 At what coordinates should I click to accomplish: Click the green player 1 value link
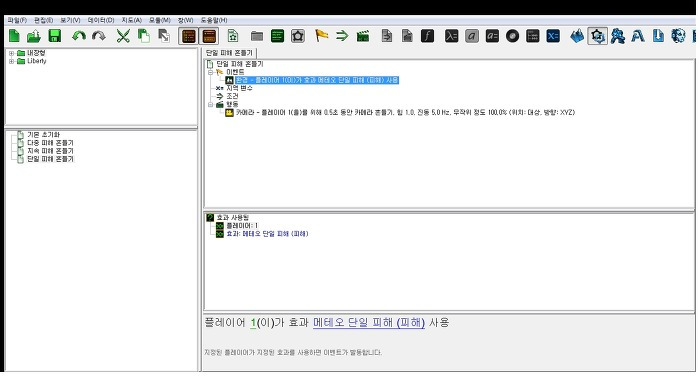253,322
